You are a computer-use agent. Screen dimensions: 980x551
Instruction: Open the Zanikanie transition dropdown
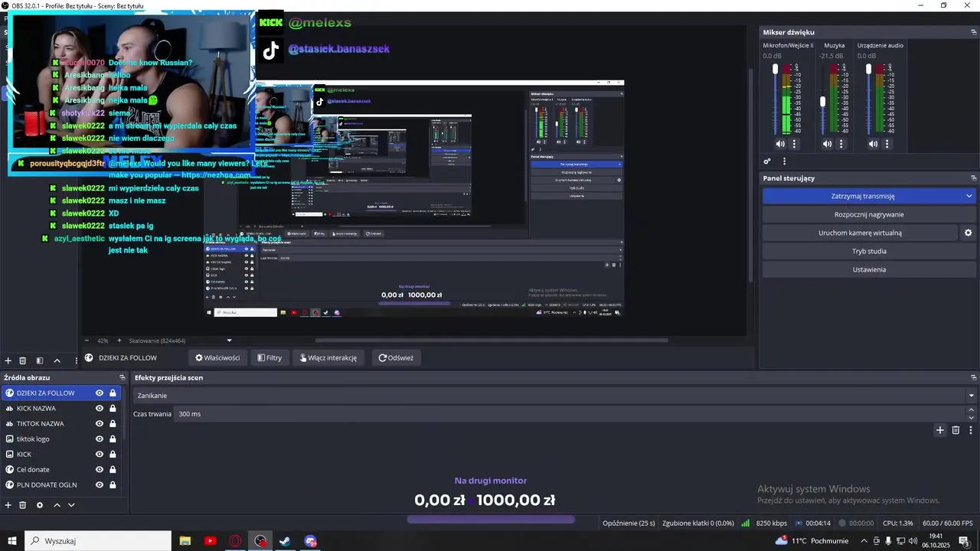click(556, 396)
